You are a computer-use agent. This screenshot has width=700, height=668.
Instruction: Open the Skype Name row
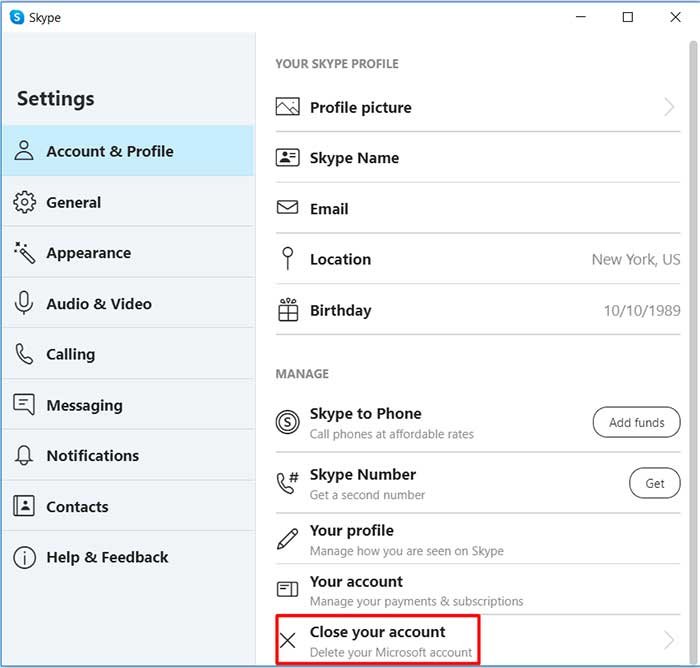coord(478,158)
